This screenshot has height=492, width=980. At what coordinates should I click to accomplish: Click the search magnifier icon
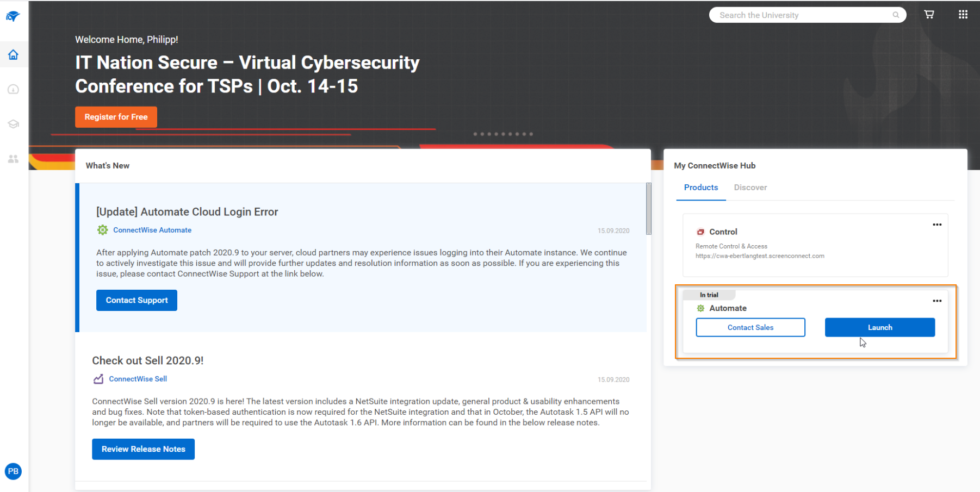tap(896, 15)
